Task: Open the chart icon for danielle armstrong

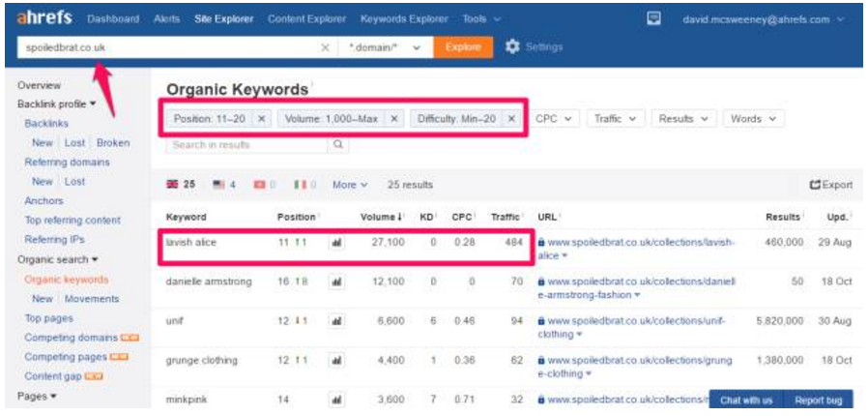Action: [336, 282]
